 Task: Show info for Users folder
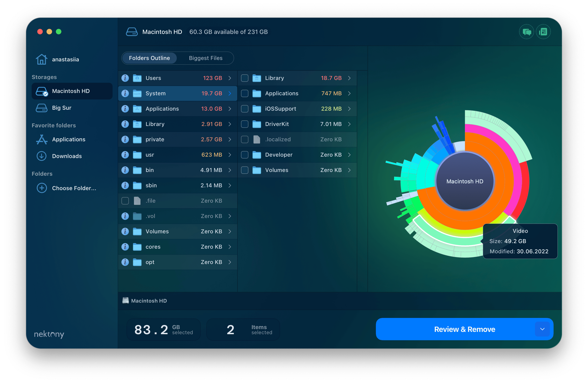[x=125, y=78]
